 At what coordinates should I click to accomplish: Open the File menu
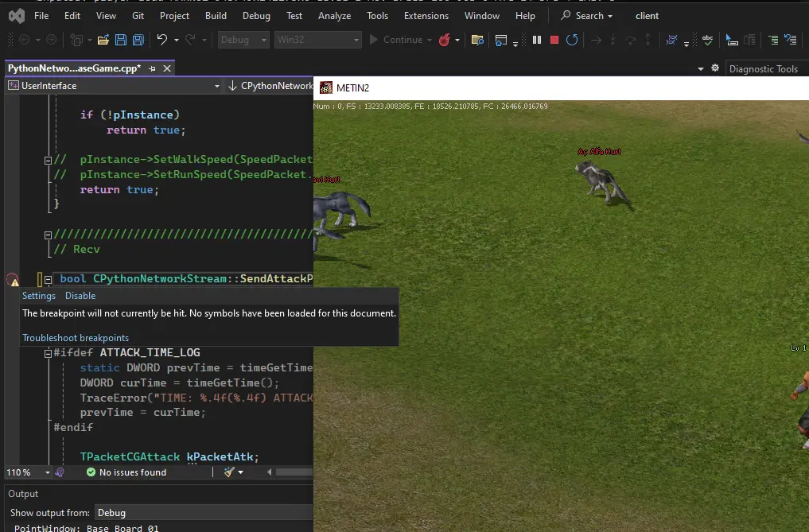(41, 16)
